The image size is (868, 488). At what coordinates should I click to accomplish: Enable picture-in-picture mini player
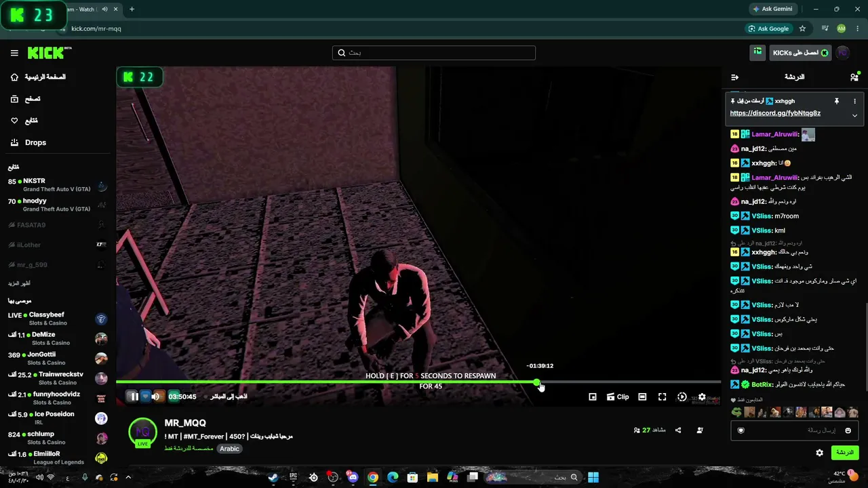593,397
